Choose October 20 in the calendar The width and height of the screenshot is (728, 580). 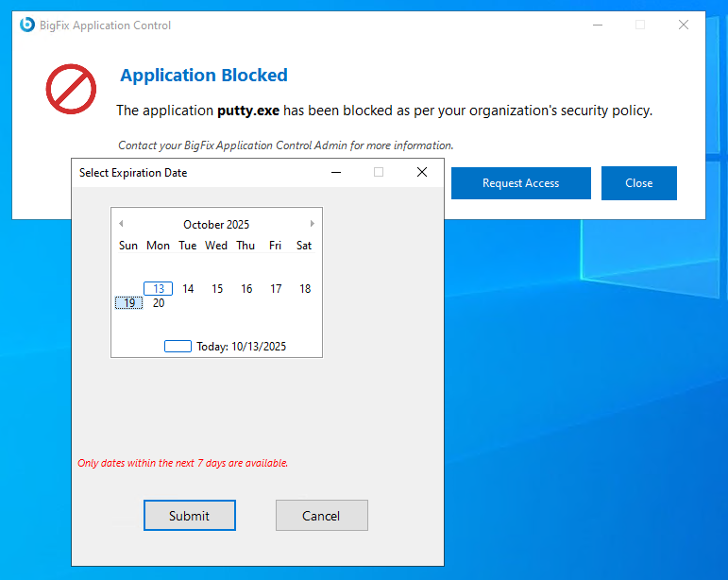tap(159, 303)
